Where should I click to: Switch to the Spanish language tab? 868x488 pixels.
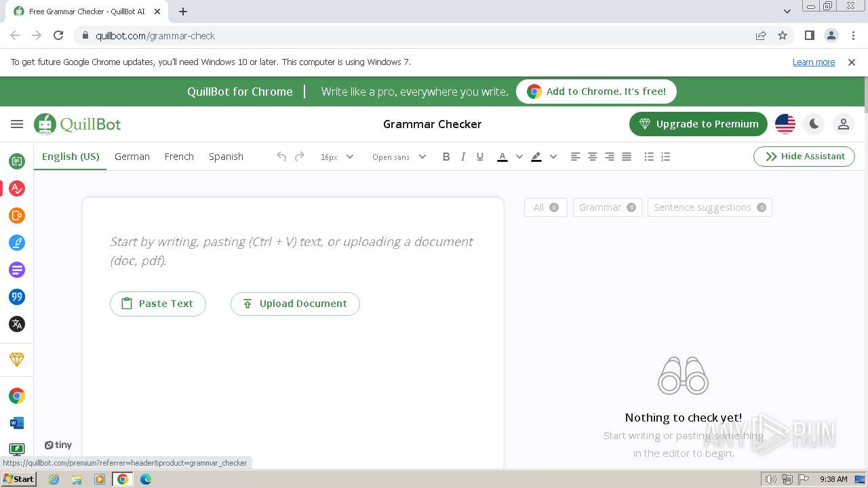(x=226, y=157)
